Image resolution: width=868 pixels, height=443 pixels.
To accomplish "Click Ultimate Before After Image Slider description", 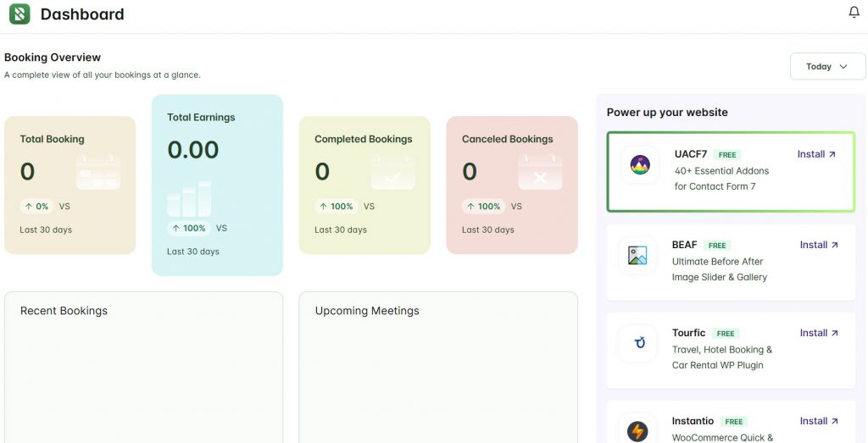I will 720,269.
